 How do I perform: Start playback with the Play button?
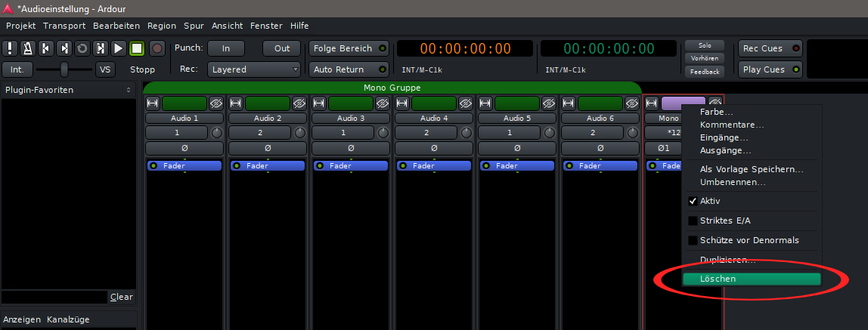(119, 48)
